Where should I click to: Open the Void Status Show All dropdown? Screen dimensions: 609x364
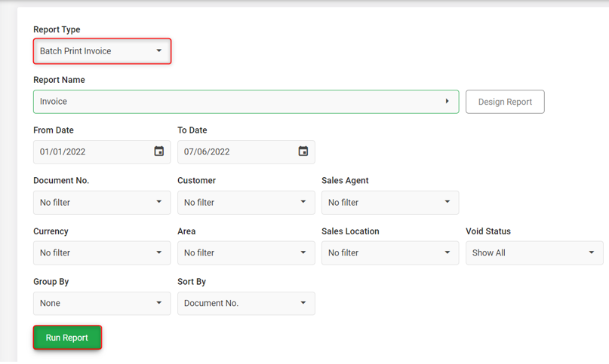534,252
